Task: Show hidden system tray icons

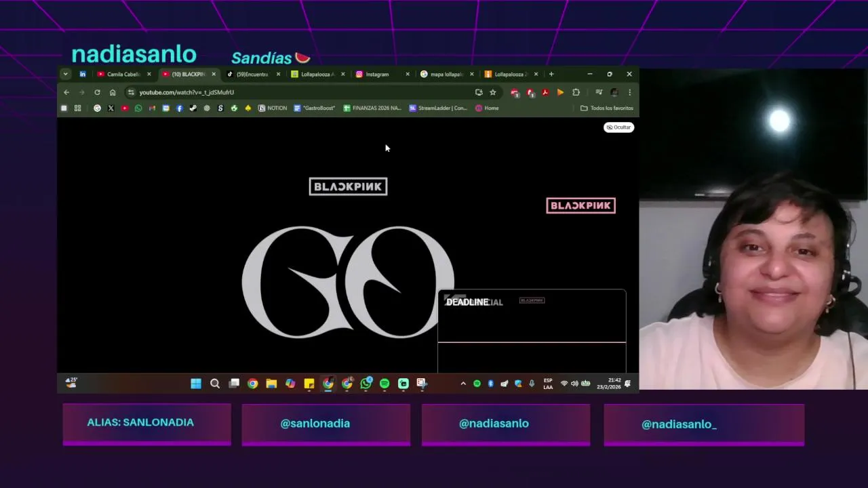Action: coord(463,384)
